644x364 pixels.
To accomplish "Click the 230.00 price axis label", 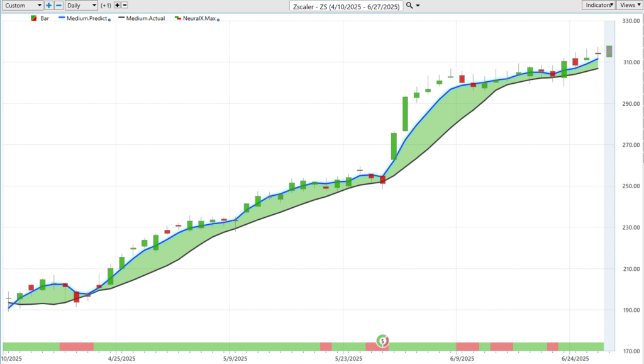I will [631, 227].
